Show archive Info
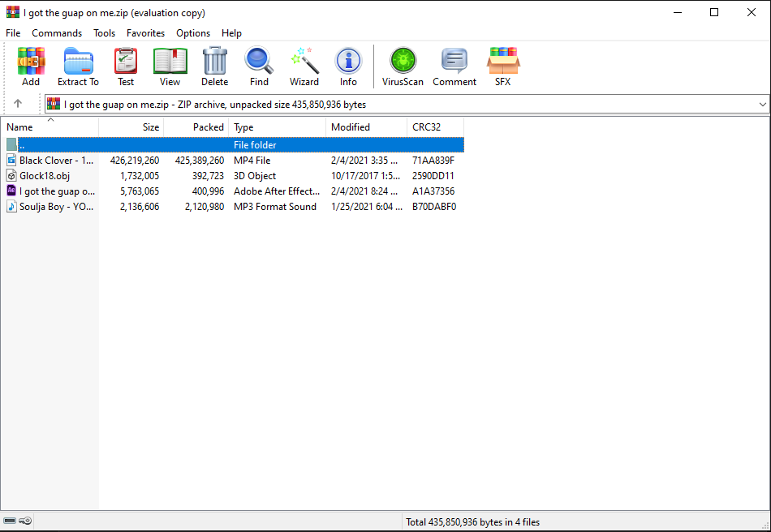771x532 pixels. click(348, 61)
